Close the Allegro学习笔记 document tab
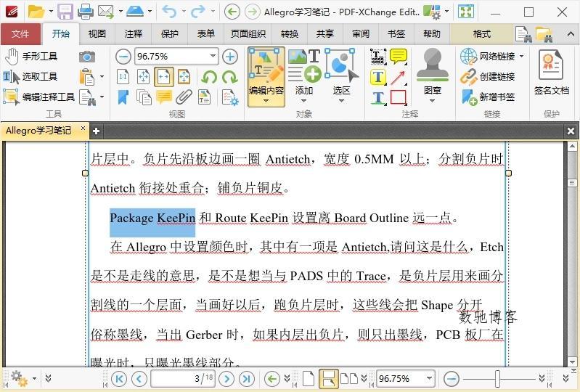Image resolution: width=580 pixels, height=392 pixels. [83, 128]
